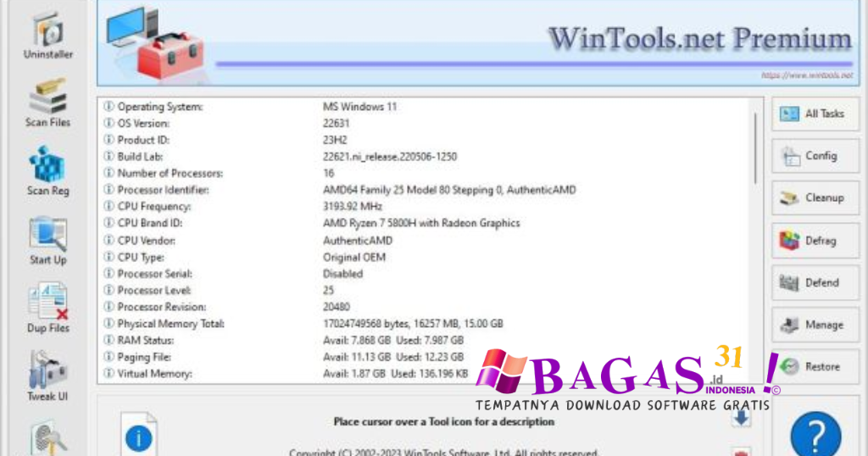This screenshot has width=868, height=456.
Task: Open the Config button
Action: [815, 156]
